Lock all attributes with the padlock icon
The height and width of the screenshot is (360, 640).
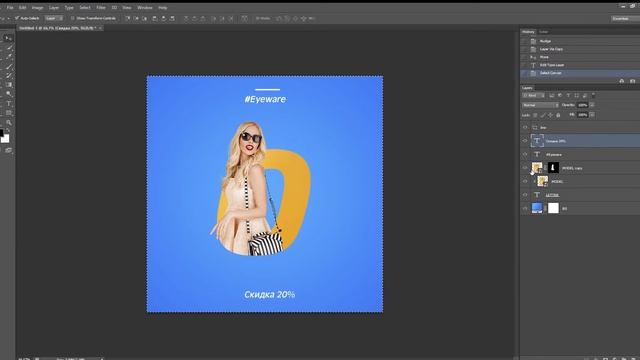tap(558, 115)
